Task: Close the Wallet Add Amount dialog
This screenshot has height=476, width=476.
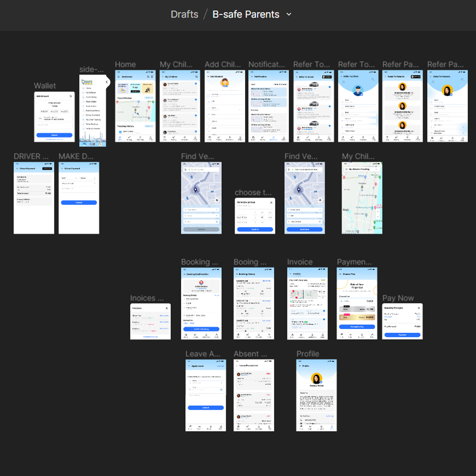Action: click(x=71, y=96)
